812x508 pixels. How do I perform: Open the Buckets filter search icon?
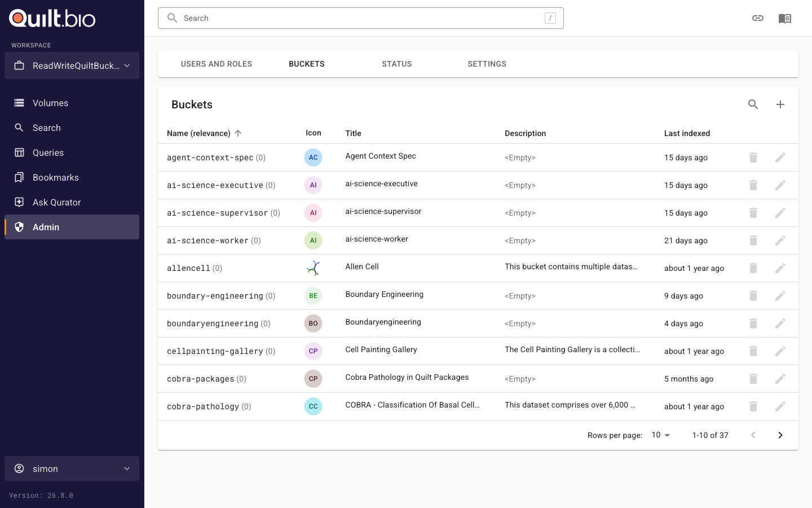point(753,104)
